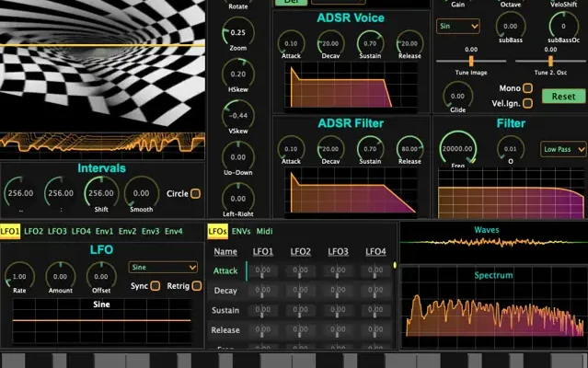The image size is (588, 368).
Task: Click the Attack row LFO4 slider
Action: [x=375, y=271]
